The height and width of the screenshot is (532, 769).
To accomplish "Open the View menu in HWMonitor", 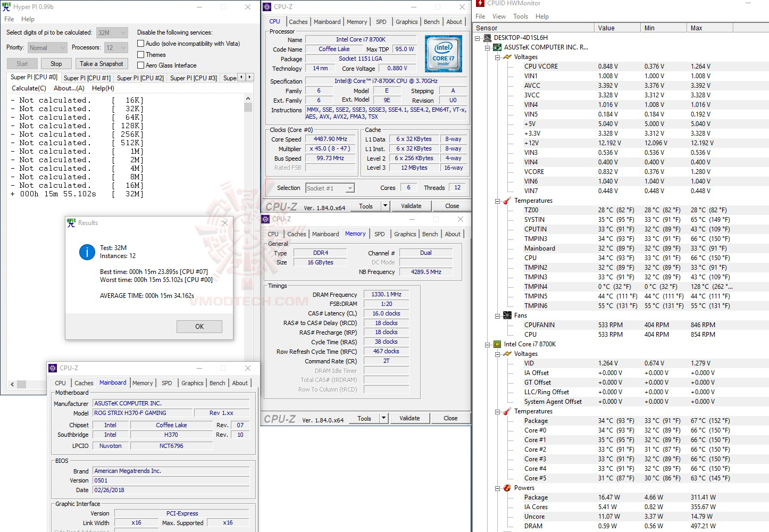I will tap(499, 16).
